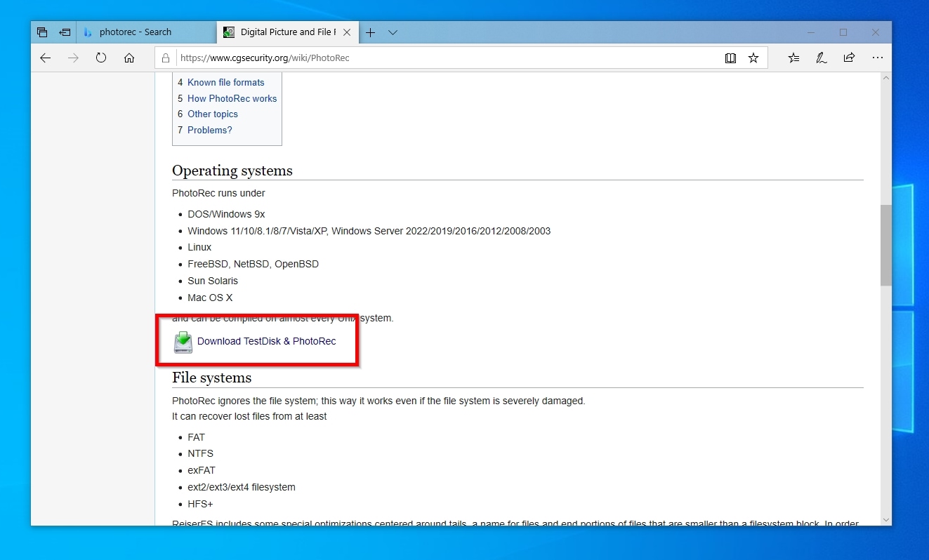The image size is (929, 560).
Task: Minimize the browser window
Action: (x=811, y=32)
